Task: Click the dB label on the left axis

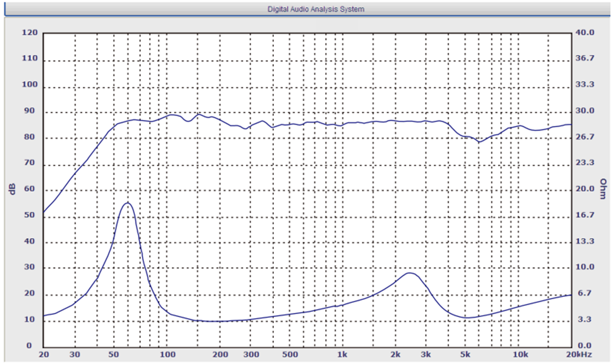Action: tap(11, 189)
